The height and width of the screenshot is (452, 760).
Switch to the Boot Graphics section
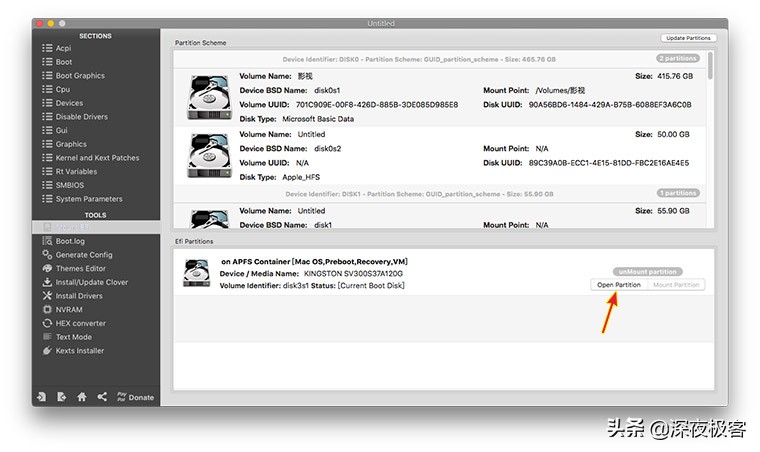click(x=79, y=75)
